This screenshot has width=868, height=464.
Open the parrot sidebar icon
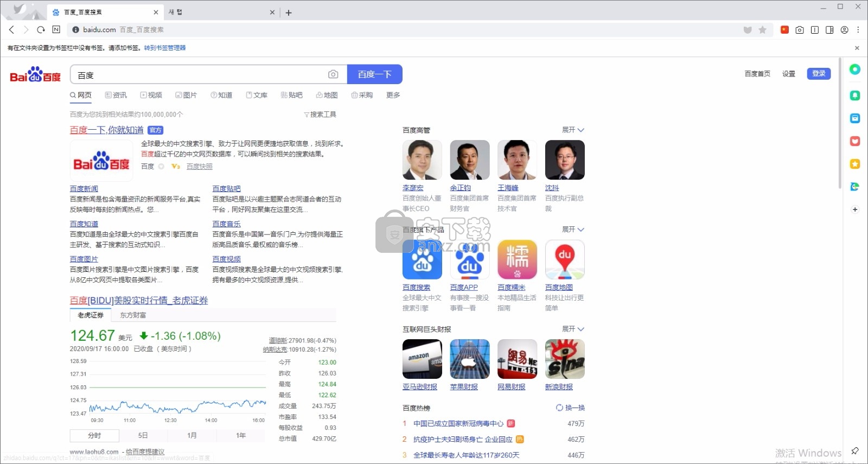[855, 187]
